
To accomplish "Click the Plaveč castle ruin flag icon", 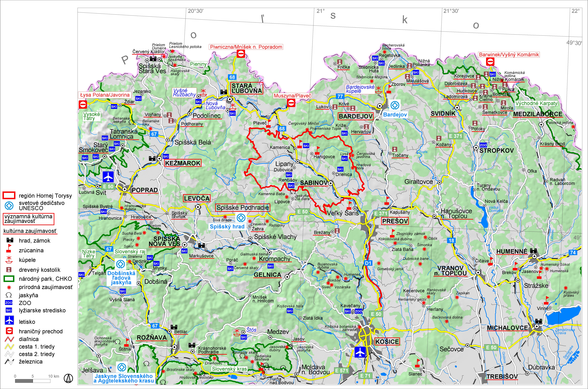I will [x=268, y=123].
